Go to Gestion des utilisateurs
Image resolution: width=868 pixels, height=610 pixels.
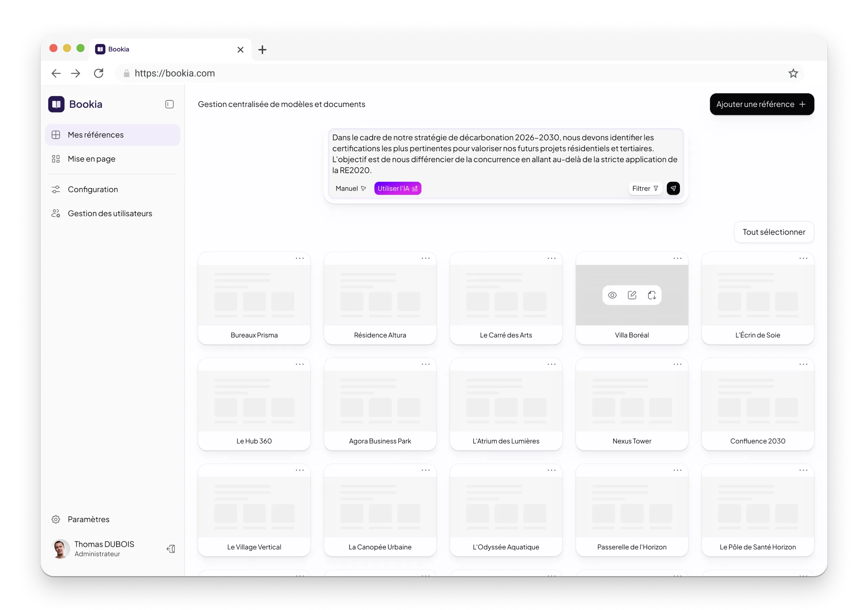110,214
